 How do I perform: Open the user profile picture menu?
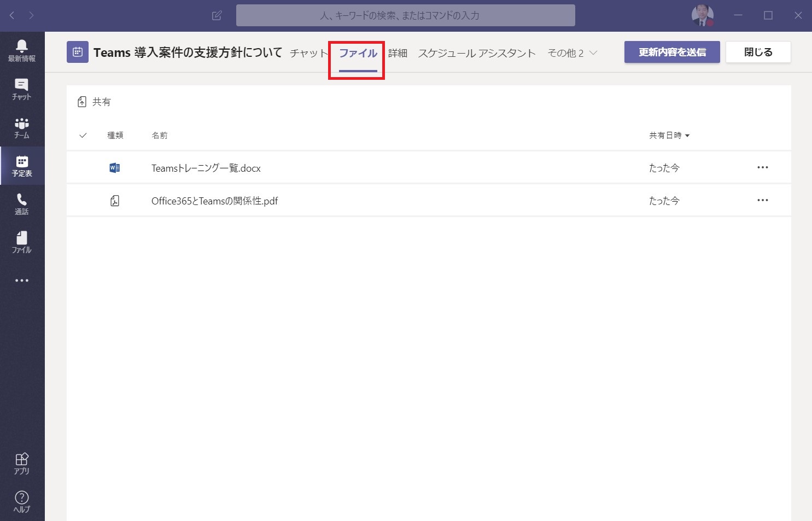pos(702,15)
